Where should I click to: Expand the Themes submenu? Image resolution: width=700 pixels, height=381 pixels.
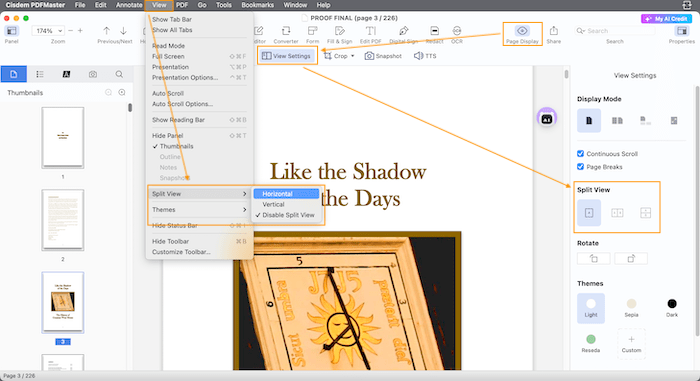[199, 209]
